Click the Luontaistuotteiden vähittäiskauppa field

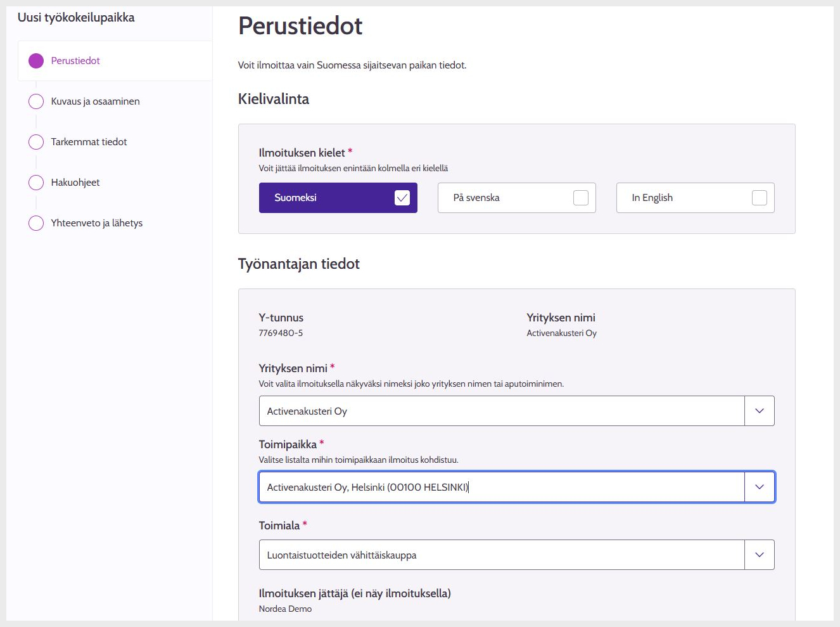point(502,555)
